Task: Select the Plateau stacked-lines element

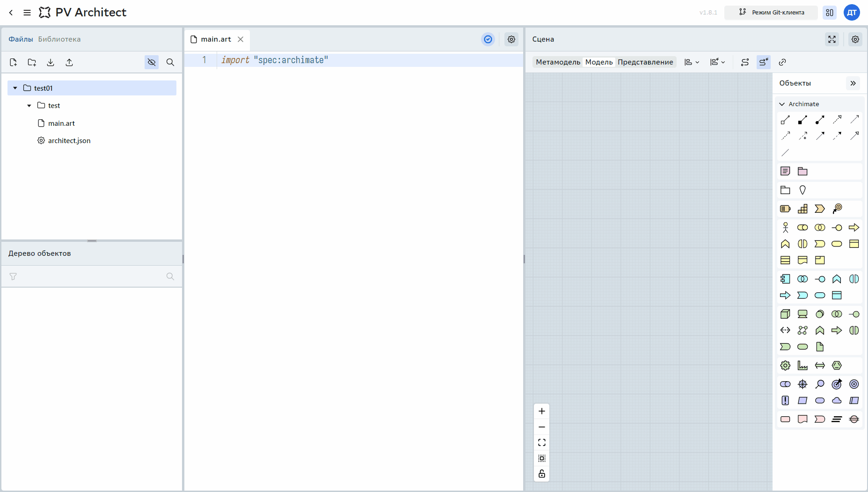Action: coord(837,419)
